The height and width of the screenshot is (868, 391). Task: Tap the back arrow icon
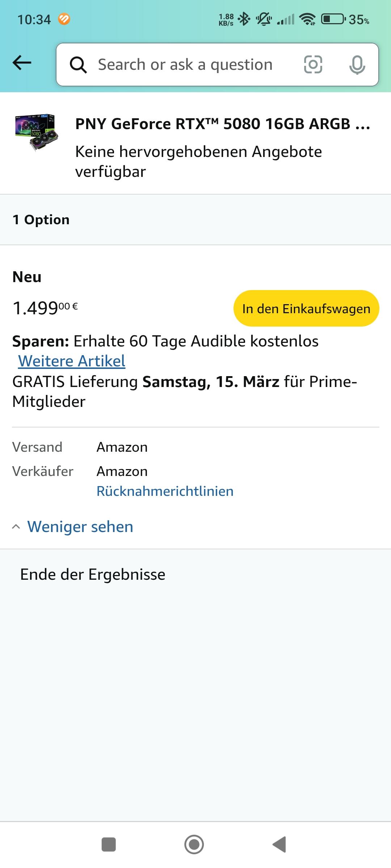click(22, 63)
